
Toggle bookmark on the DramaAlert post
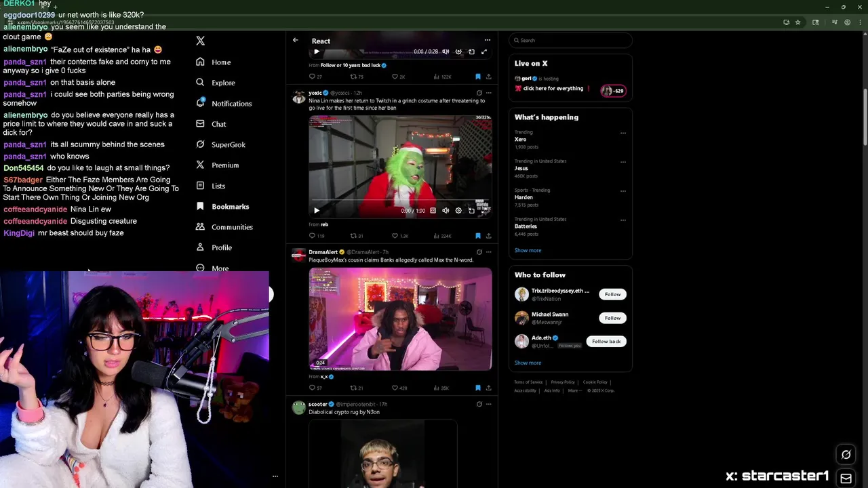(x=477, y=388)
